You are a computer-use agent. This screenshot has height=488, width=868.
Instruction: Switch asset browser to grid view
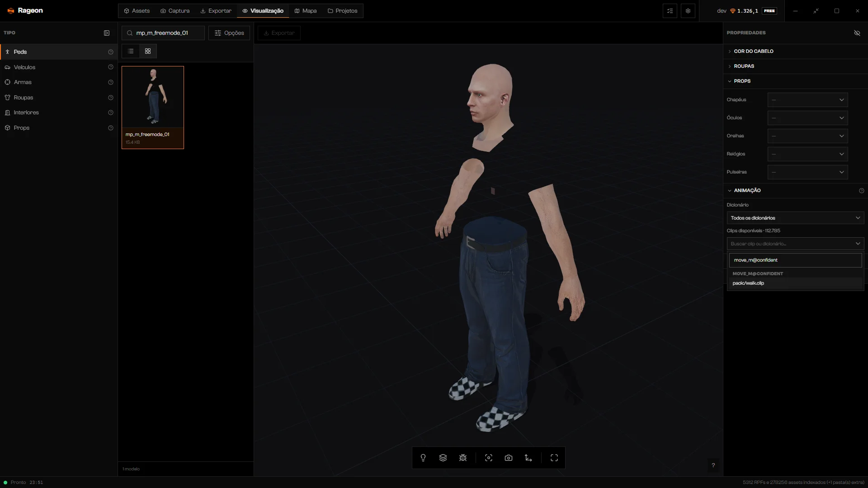click(148, 51)
